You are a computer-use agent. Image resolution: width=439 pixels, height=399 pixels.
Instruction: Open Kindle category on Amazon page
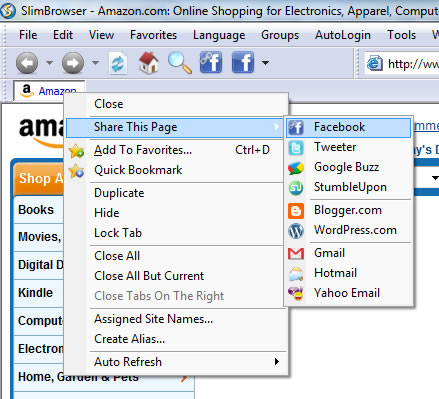coord(35,293)
